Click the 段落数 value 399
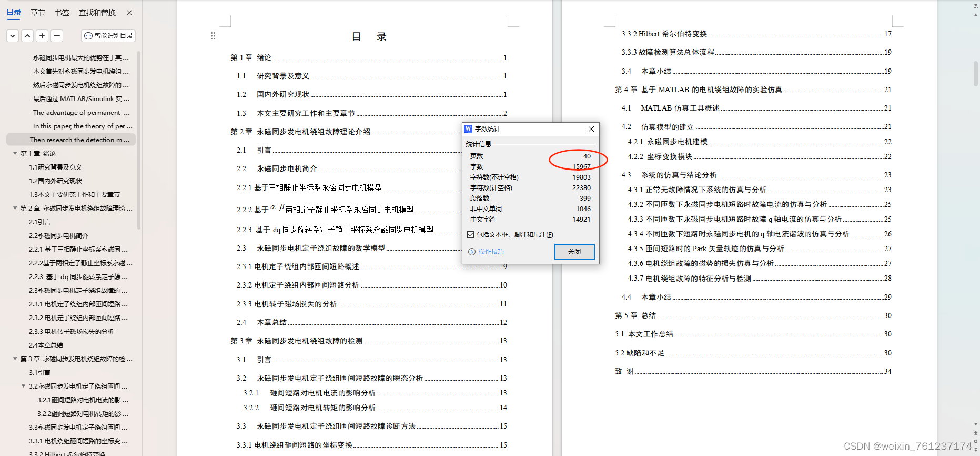Viewport: 980px width, 456px height. 585,198
